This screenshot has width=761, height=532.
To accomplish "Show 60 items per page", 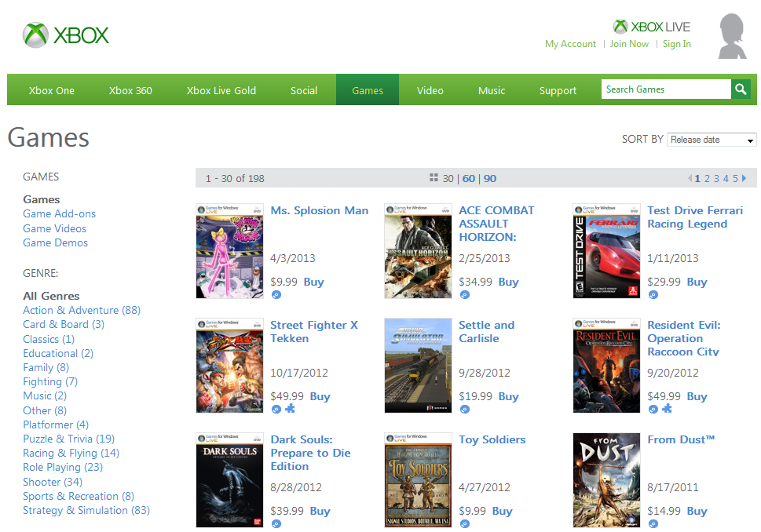I will point(468,178).
